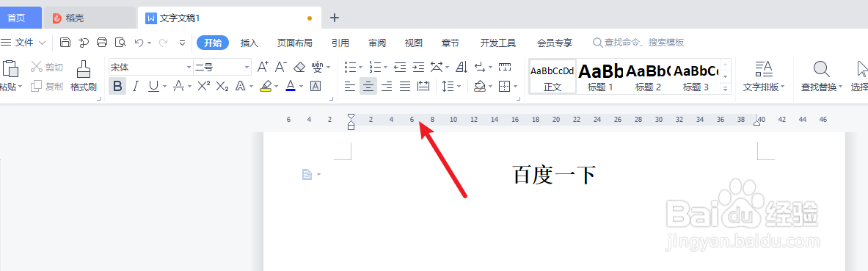Open a new tab with the plus button
Viewport: 868px width, 271px height.
click(334, 18)
